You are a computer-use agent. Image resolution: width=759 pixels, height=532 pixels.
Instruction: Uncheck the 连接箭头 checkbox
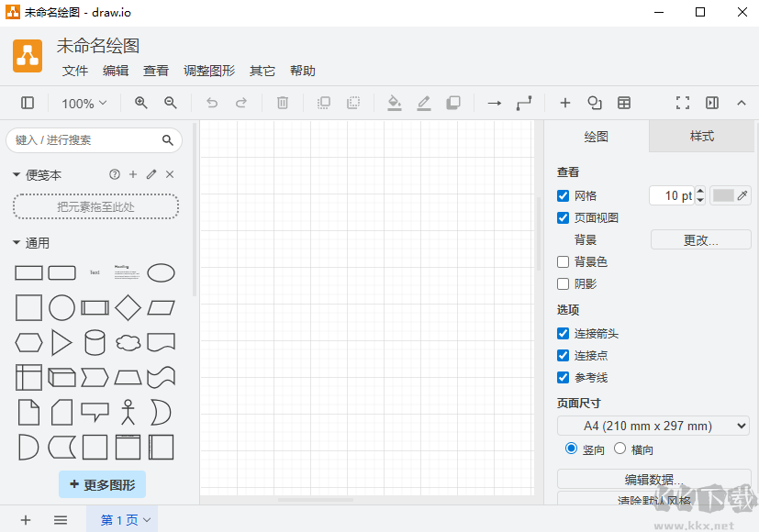563,334
